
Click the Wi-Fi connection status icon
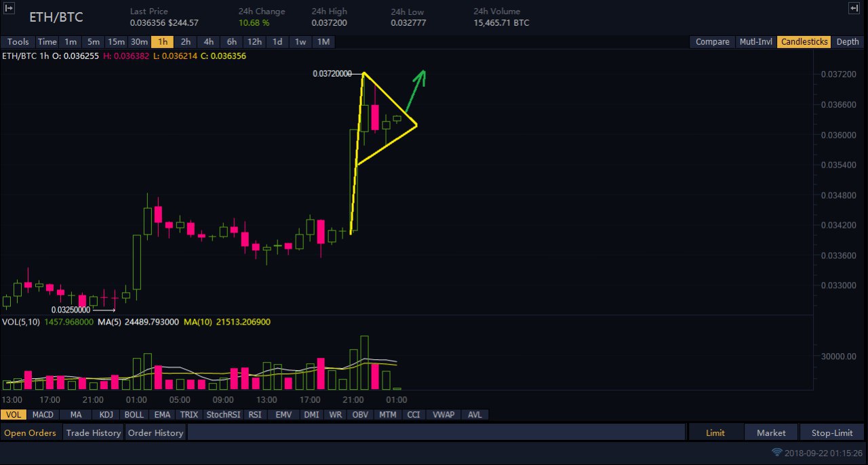[x=777, y=452]
